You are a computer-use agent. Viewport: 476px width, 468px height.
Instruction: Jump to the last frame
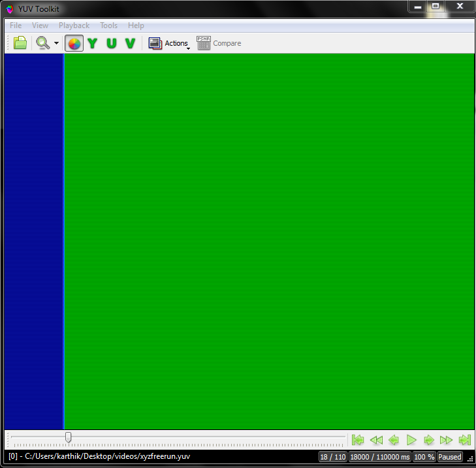(x=465, y=440)
